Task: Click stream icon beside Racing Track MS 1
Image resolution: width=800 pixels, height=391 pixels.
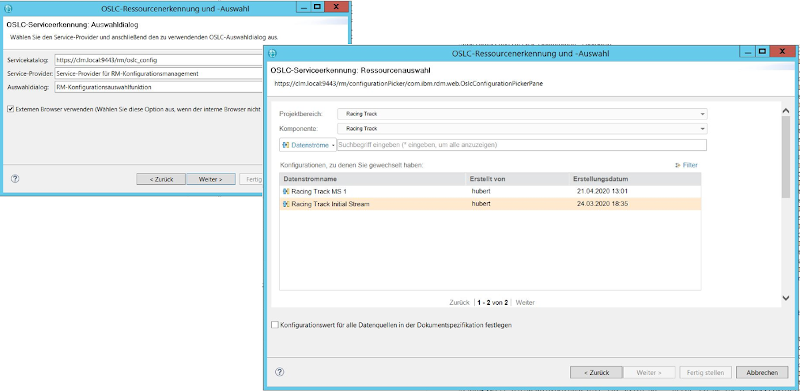Action: pos(286,191)
